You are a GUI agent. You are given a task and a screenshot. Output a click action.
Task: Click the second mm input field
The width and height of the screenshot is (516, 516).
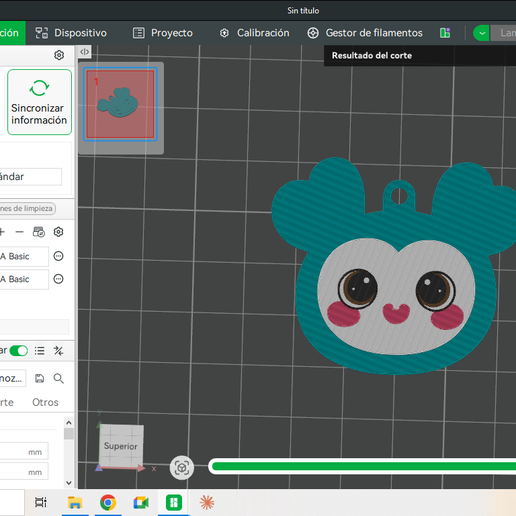[24, 472]
